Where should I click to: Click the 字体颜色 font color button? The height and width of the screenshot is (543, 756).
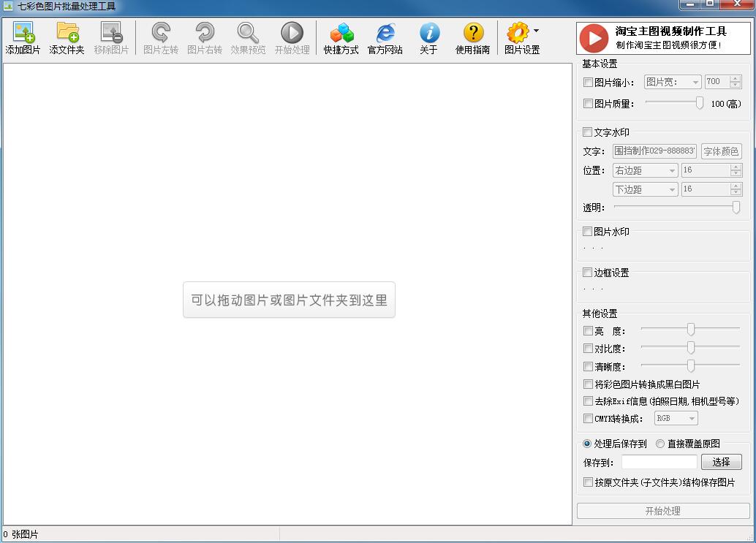pyautogui.click(x=721, y=151)
